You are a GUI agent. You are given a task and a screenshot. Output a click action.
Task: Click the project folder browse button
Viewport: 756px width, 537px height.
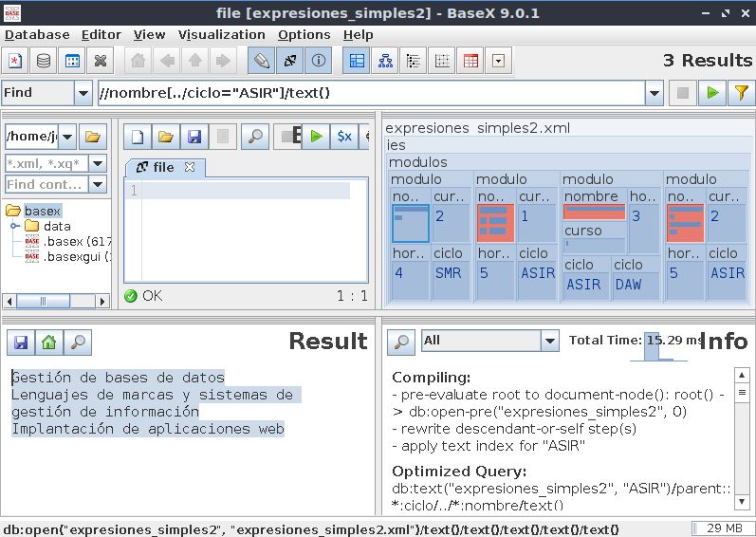point(93,137)
